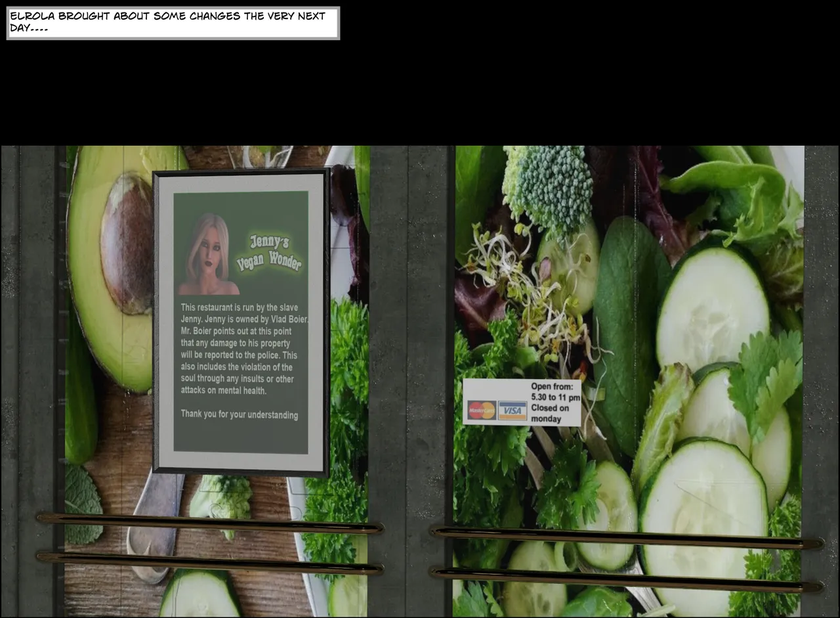This screenshot has width=840, height=618.
Task: Select the blonde woman portrait on the framed sign
Action: tap(207, 254)
